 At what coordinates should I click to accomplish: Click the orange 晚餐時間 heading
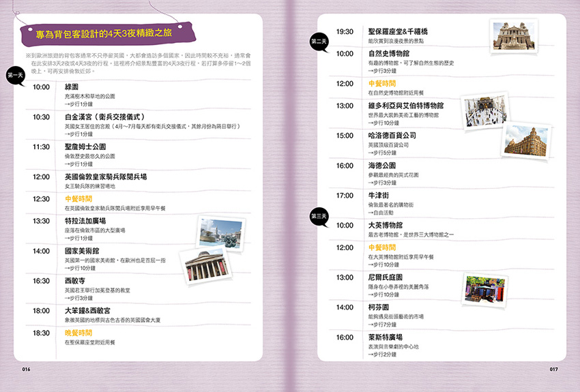point(78,333)
